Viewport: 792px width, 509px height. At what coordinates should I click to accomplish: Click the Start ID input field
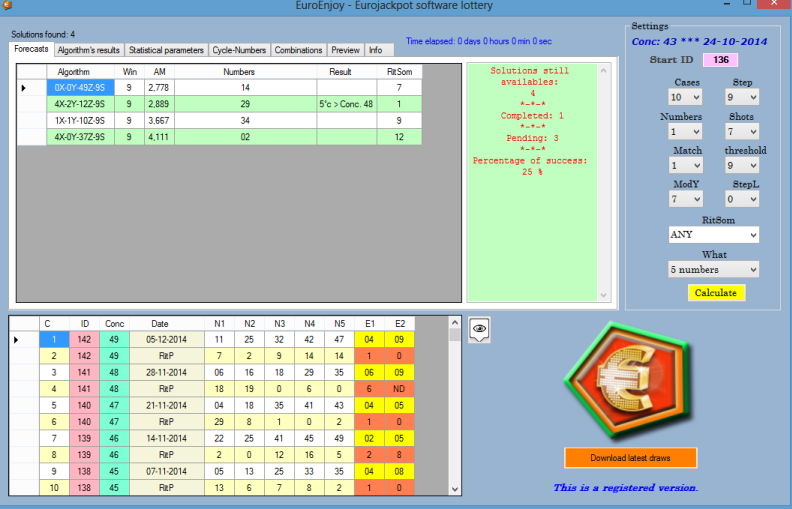point(720,60)
